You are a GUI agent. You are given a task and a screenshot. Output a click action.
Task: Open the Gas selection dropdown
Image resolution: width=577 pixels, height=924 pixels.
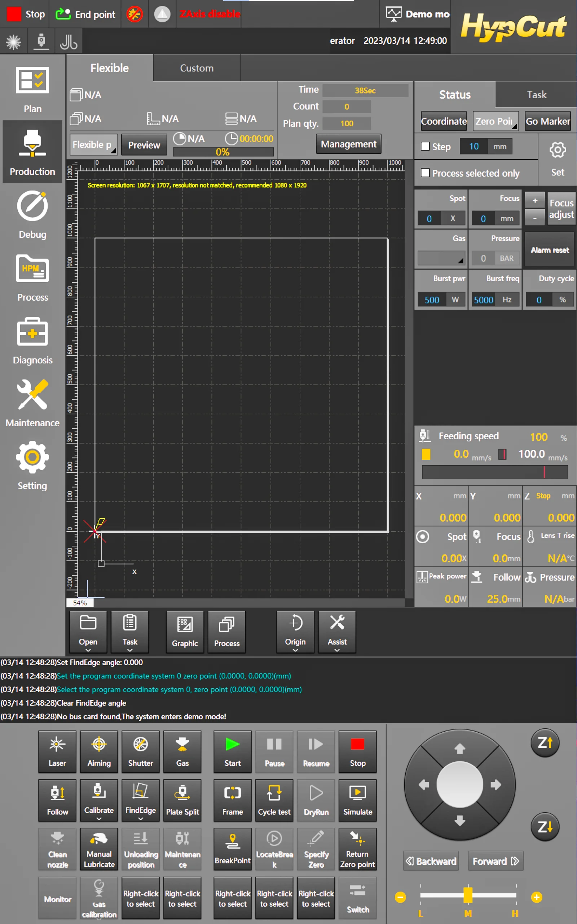(441, 258)
